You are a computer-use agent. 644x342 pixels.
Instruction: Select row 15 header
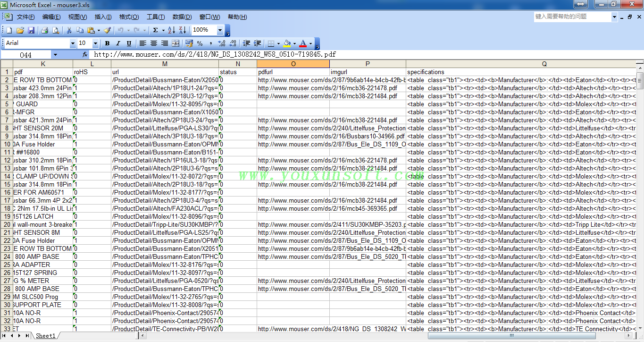7,184
